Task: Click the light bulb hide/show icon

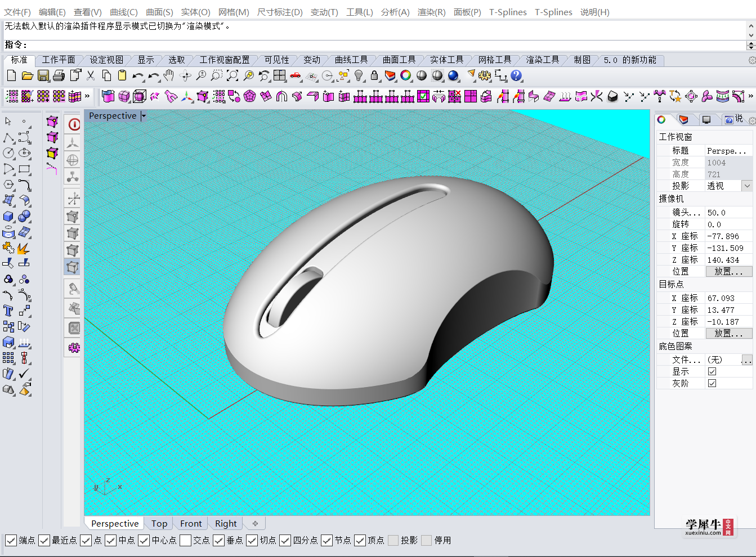Action: [x=359, y=75]
